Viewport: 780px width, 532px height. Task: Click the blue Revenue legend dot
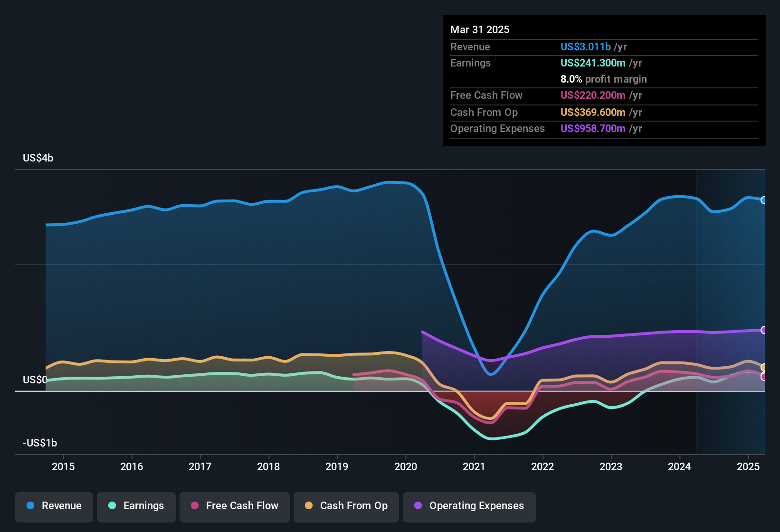click(30, 506)
